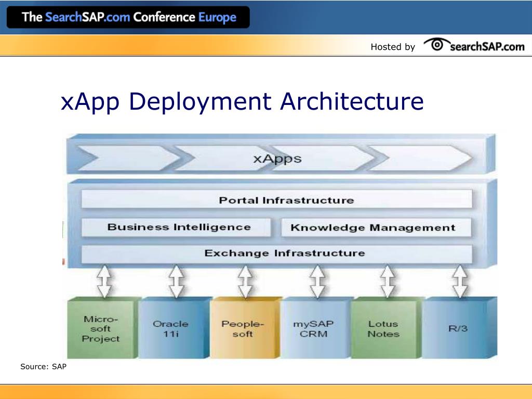Click the Knowledge Management block
Viewport: 532px width, 399px height.
click(x=376, y=228)
